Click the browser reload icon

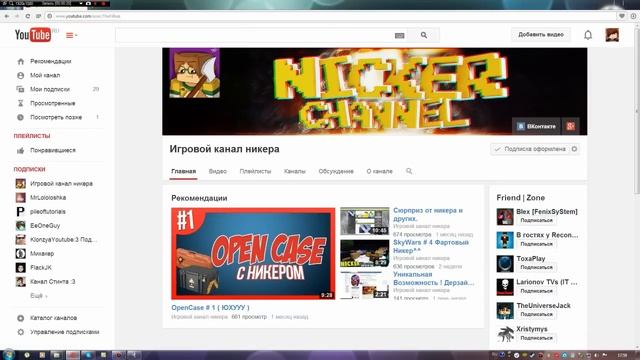click(28, 16)
